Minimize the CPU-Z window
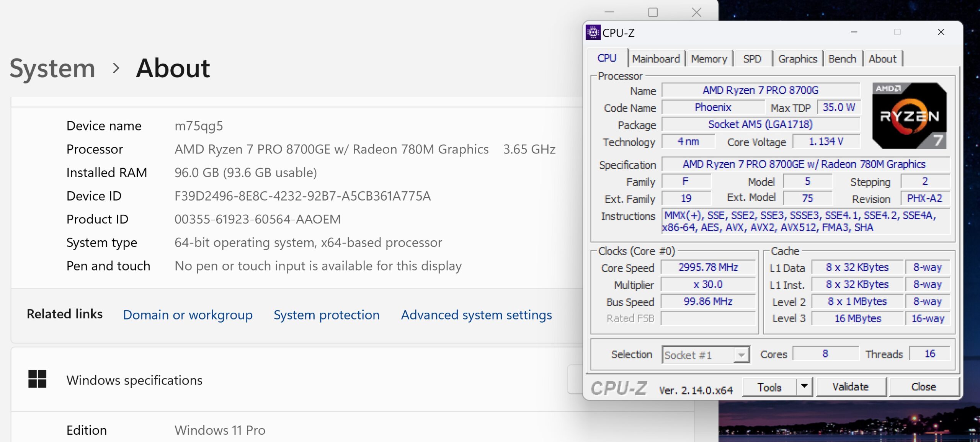The image size is (980, 442). (x=854, y=32)
